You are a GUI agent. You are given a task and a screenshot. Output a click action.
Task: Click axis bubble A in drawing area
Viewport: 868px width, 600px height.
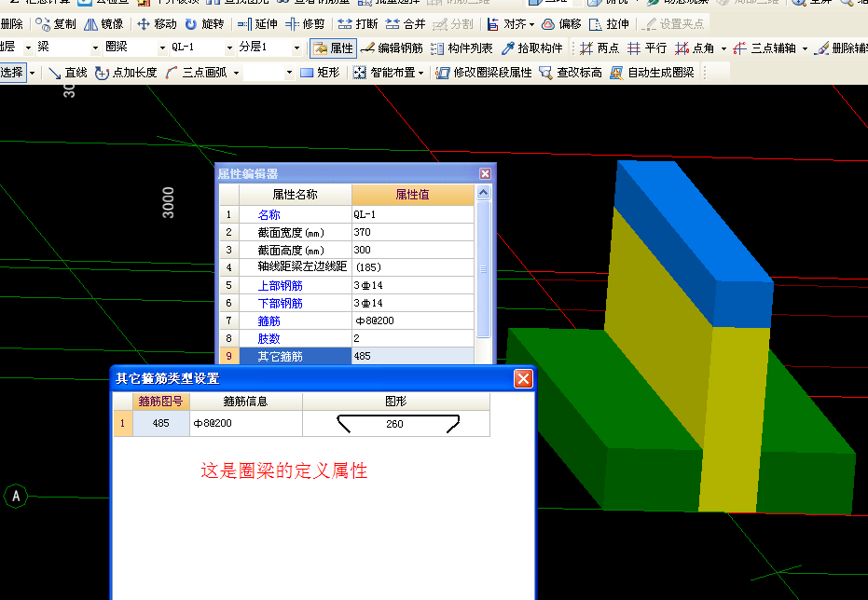(x=16, y=496)
